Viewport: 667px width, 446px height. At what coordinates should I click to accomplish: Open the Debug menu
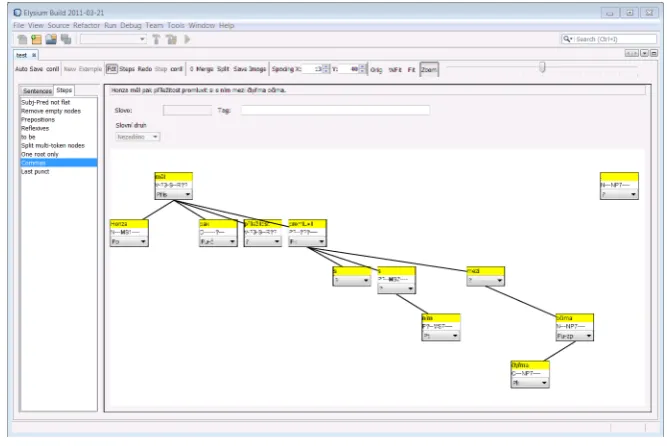coord(131,26)
